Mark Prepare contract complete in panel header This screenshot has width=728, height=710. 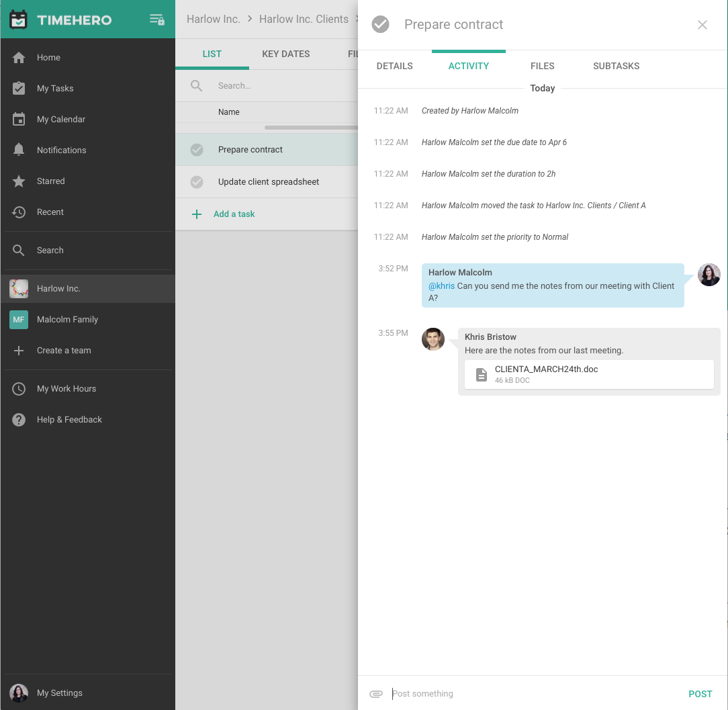380,24
